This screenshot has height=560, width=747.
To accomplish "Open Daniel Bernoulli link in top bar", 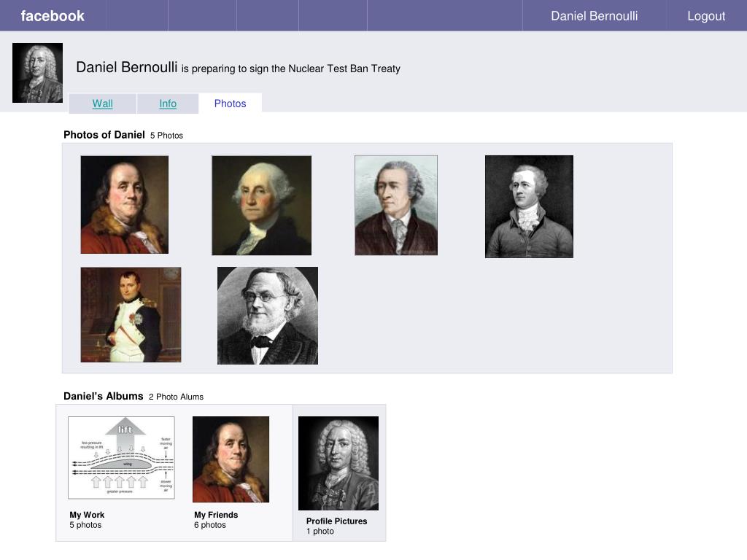I will click(x=594, y=16).
